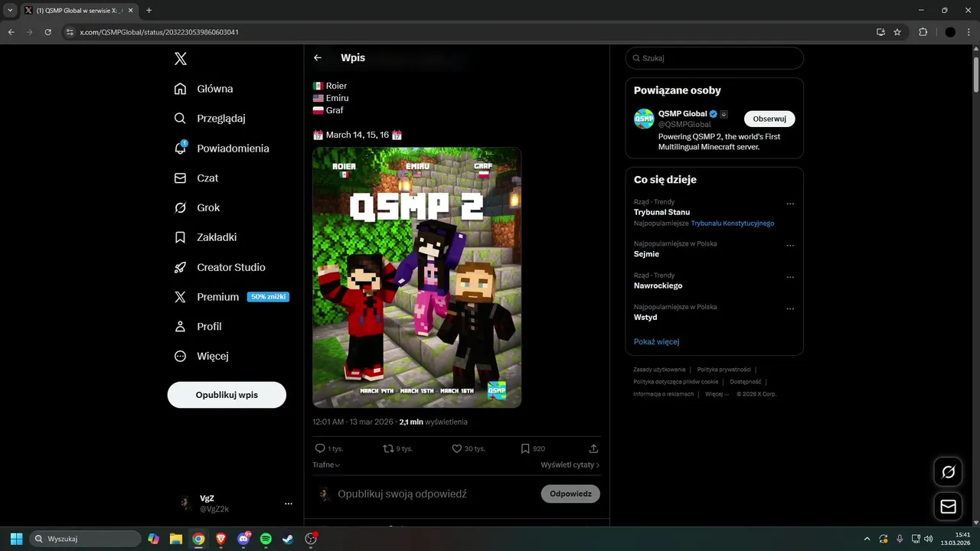980x551 pixels.
Task: Click Pokaż więcej link
Action: 656,341
